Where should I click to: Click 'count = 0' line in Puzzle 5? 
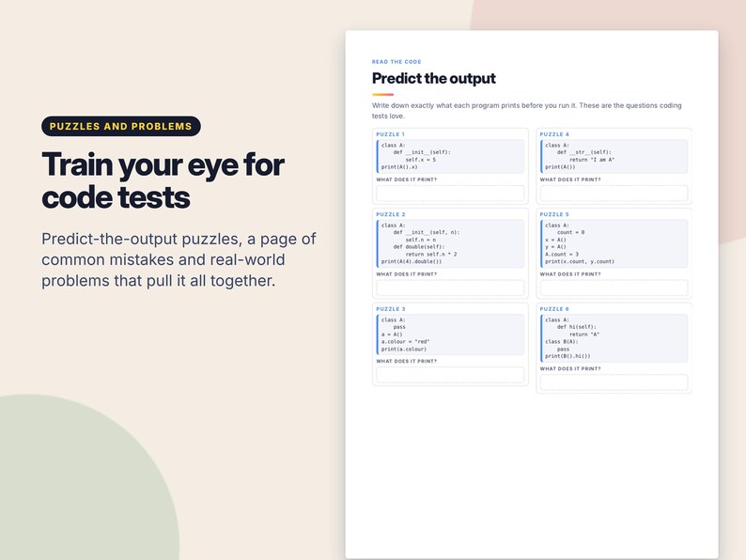coord(571,233)
